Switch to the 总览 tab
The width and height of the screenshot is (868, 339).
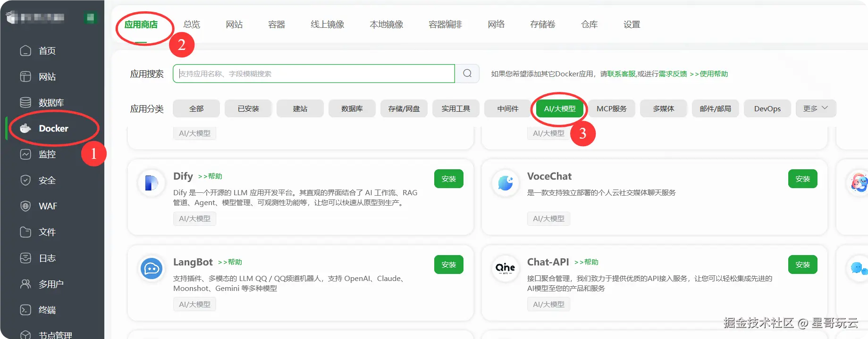coord(192,25)
